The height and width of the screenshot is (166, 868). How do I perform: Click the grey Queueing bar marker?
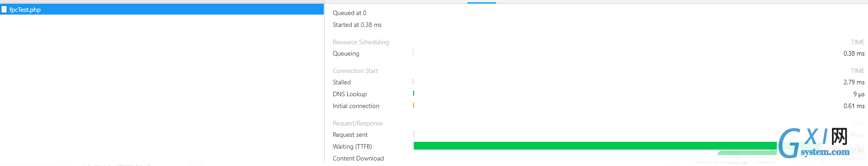[x=413, y=53]
